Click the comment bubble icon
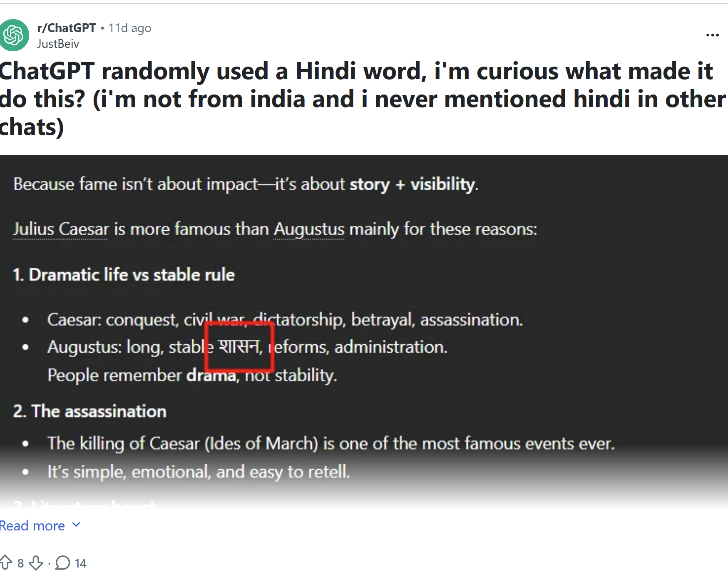 coord(62,563)
